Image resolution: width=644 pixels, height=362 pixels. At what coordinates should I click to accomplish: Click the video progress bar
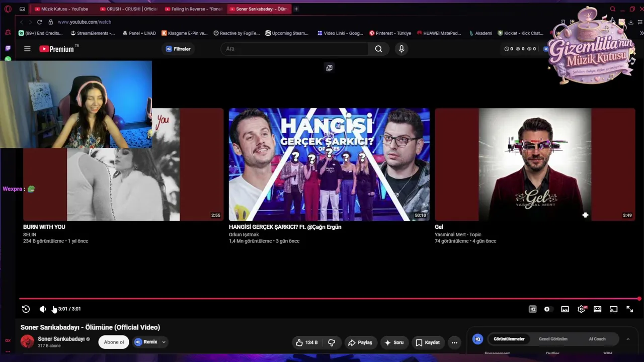tap(329, 299)
